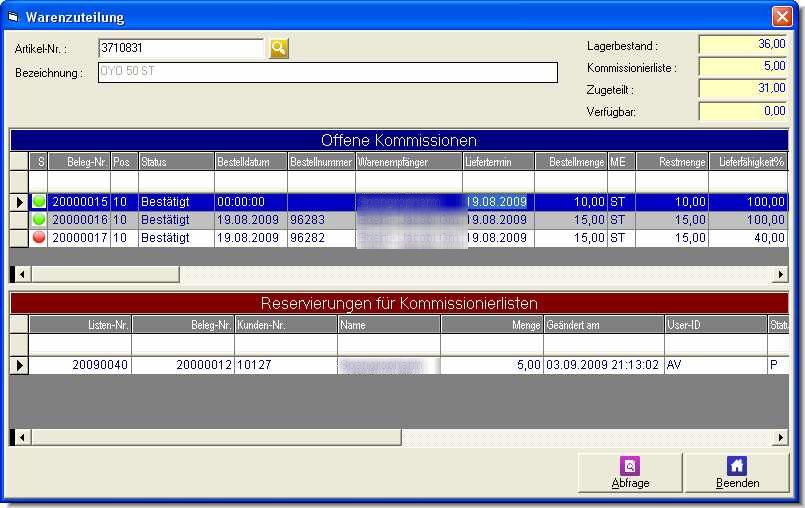Screen dimensions: 805x508
Task: Click the Bestelldatum column header
Action: click(x=251, y=162)
